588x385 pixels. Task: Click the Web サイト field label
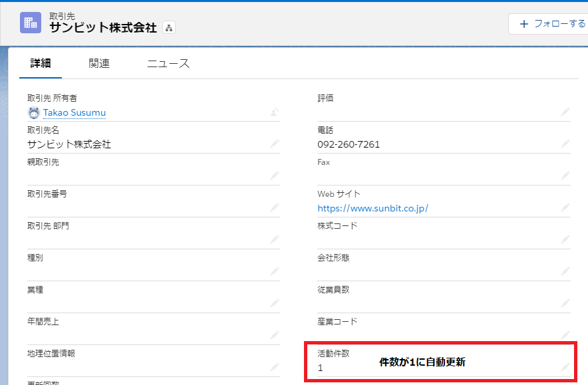(x=339, y=193)
